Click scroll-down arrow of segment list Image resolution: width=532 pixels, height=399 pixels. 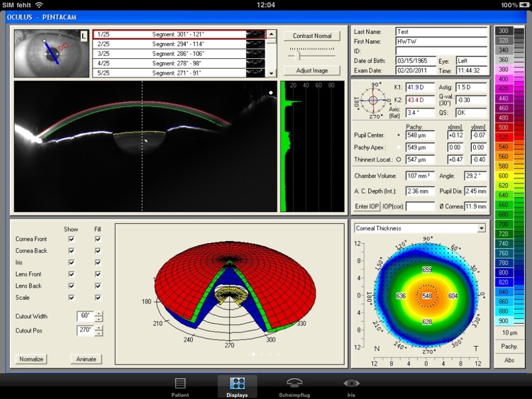click(271, 73)
